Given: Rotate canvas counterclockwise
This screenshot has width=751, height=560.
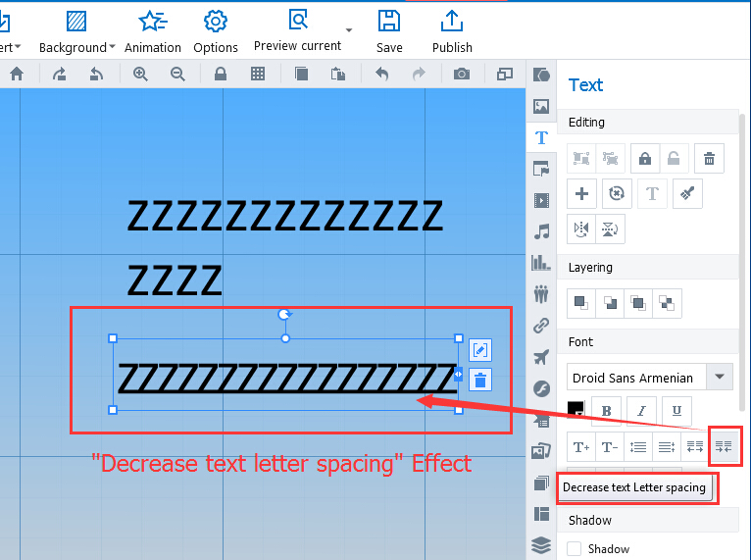Looking at the screenshot, I should (x=96, y=74).
